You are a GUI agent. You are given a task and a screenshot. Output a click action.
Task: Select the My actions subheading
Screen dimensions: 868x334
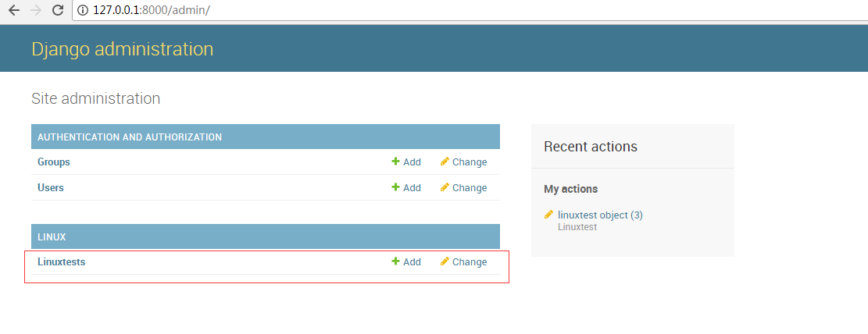point(571,189)
